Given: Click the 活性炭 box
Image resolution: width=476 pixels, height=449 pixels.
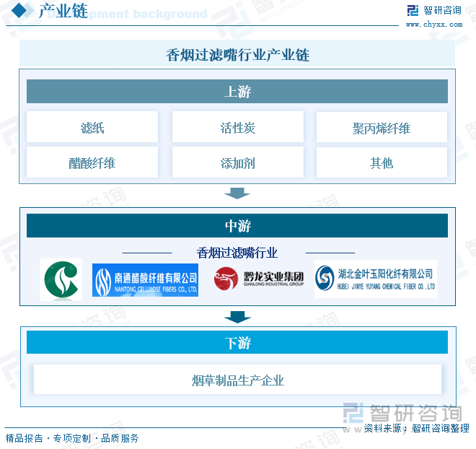Looking at the screenshot, I should [238, 127].
